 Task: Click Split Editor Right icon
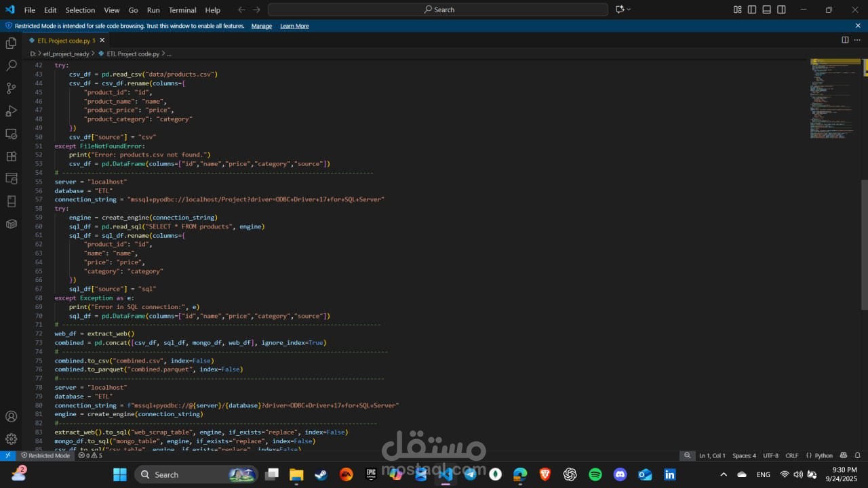pos(845,40)
